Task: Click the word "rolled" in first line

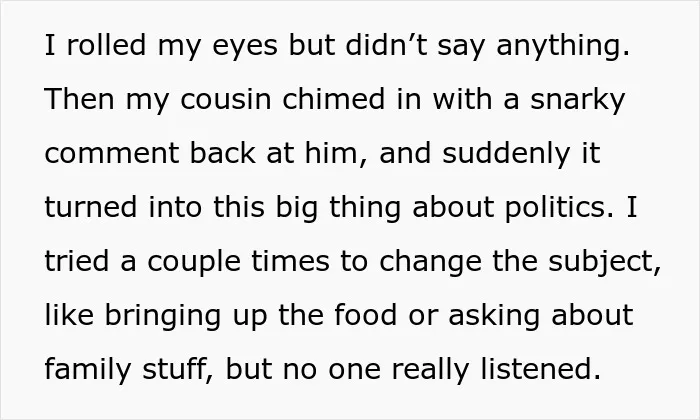Action: [106, 45]
